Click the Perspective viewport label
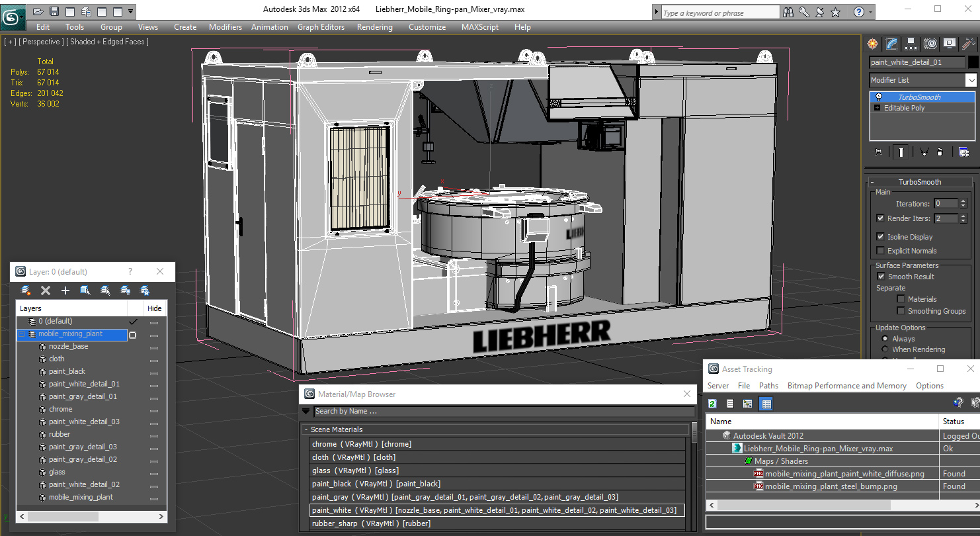Image resolution: width=980 pixels, height=536 pixels. click(x=42, y=42)
